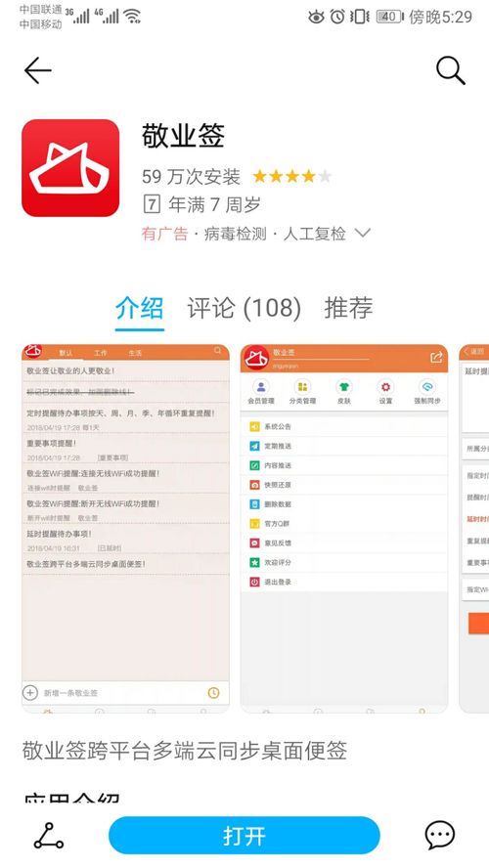
Task: Tap the blue 打开 button
Action: point(244,836)
